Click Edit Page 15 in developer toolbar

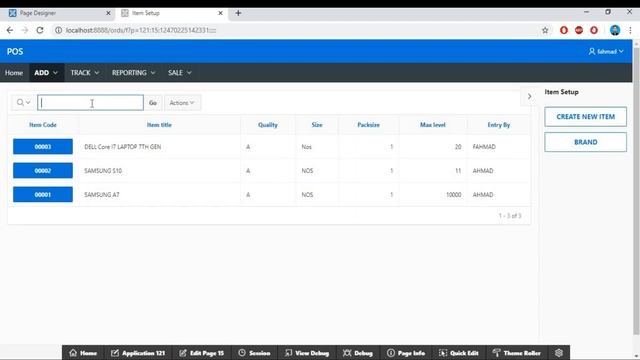click(x=201, y=353)
